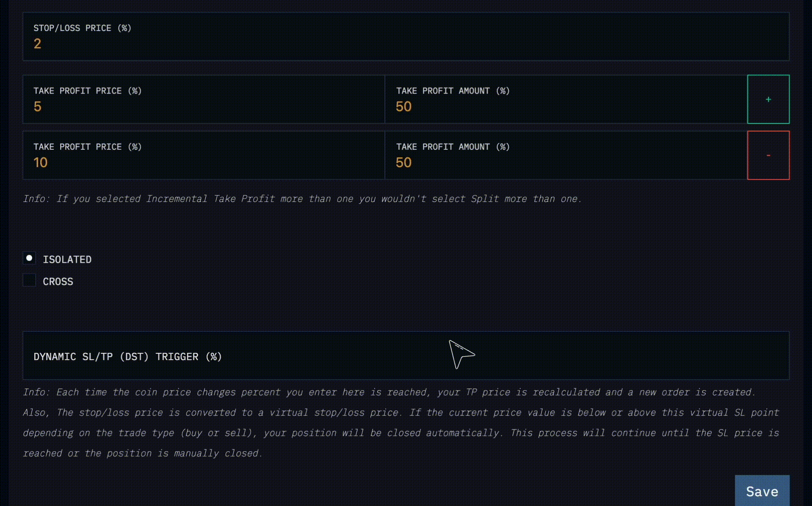Add a take profit row with plus
The width and height of the screenshot is (812, 506).
768,99
